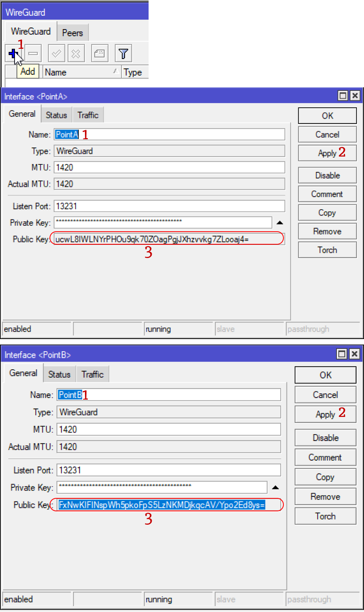Image resolution: width=364 pixels, height=612 pixels.
Task: Switch to the Peers tab
Action: [x=73, y=33]
